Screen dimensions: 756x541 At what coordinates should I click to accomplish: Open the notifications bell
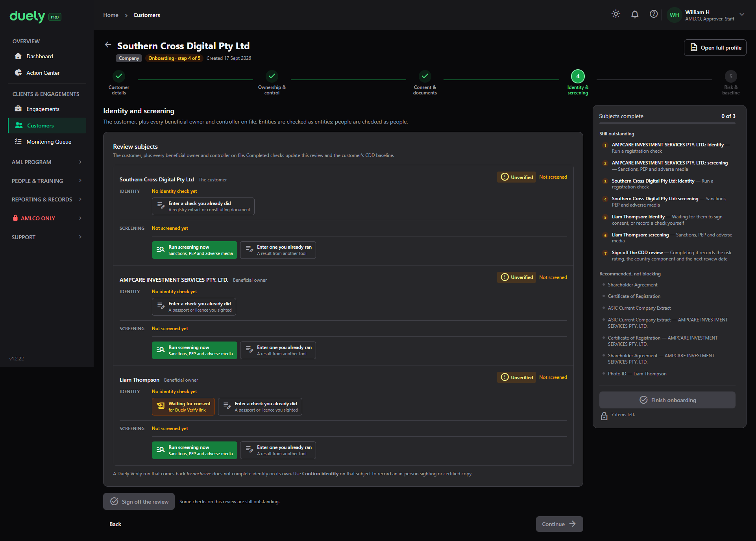[635, 14]
